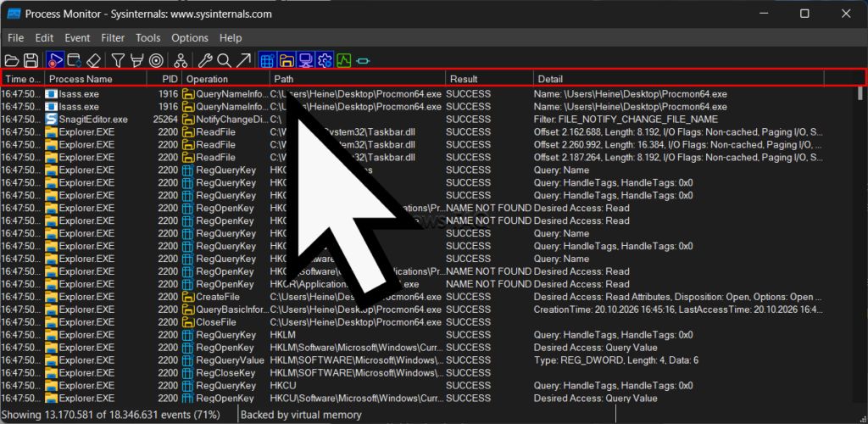Select the QueryBasicInfor... operation cell
Screen dimensions: 868x424
(x=231, y=310)
